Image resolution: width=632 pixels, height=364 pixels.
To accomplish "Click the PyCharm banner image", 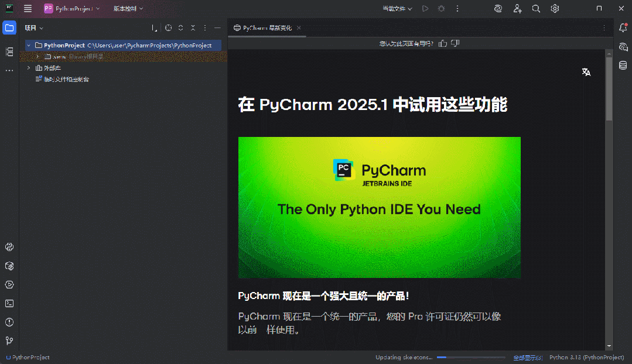I will [380, 207].
